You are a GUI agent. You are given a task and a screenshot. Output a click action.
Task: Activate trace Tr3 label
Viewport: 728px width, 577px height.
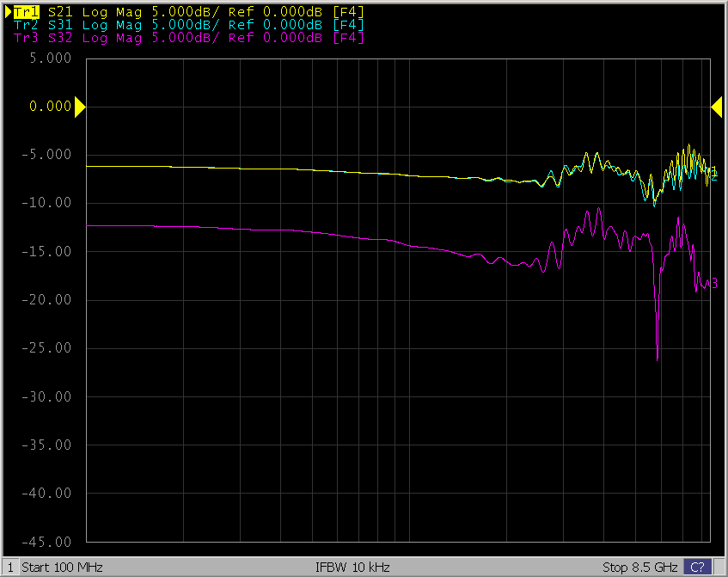tap(26, 38)
